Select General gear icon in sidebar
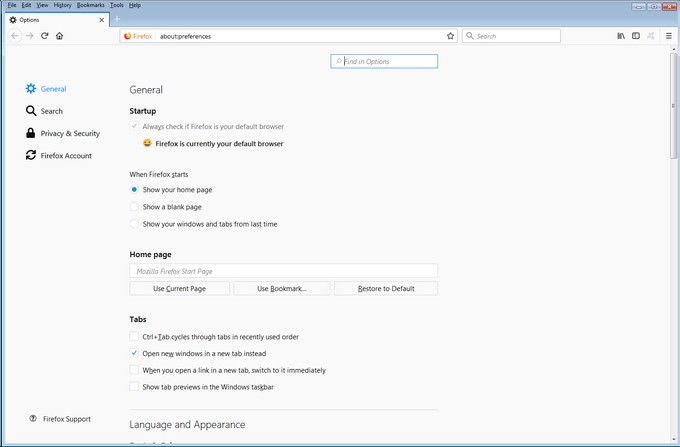Image resolution: width=680 pixels, height=447 pixels. coord(31,88)
